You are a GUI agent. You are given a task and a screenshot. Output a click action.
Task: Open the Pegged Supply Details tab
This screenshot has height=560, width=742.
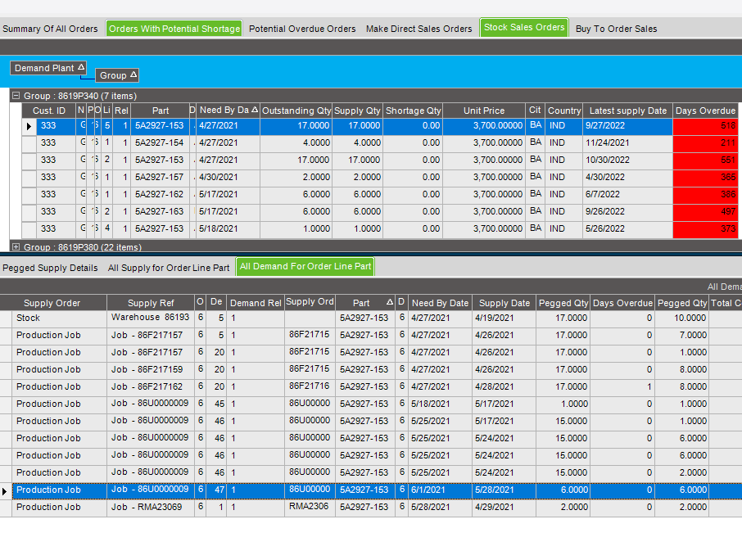(50, 268)
